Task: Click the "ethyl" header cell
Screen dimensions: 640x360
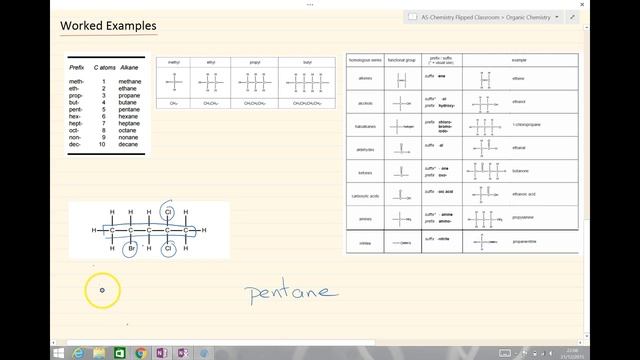Action: point(211,62)
